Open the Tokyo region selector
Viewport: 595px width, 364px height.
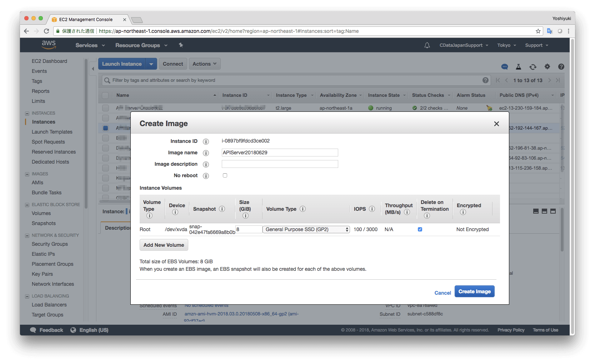(x=507, y=45)
